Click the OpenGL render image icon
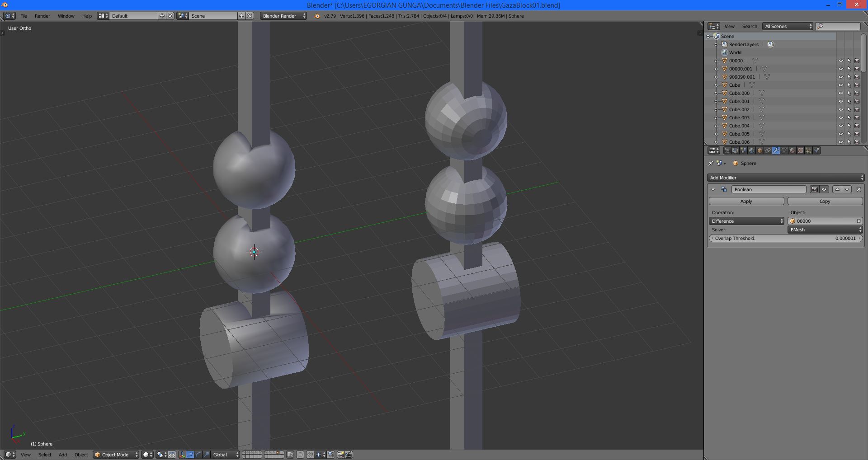Screen dimensions: 868x460 tap(341, 455)
